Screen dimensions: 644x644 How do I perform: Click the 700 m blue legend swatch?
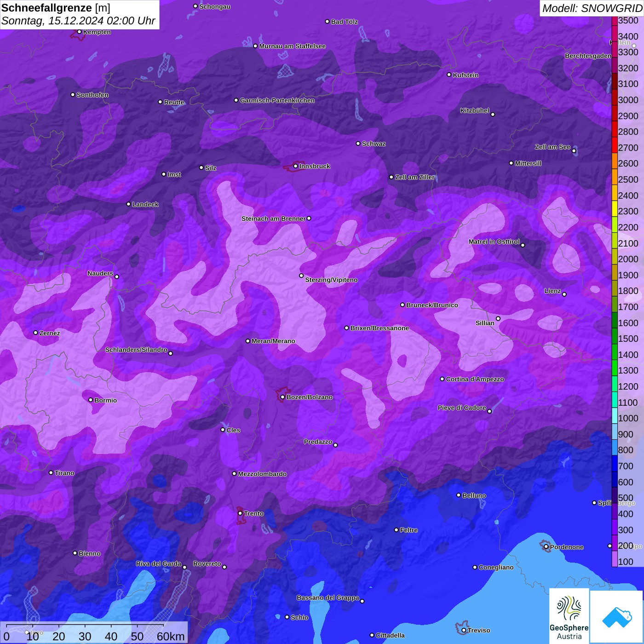tap(615, 463)
